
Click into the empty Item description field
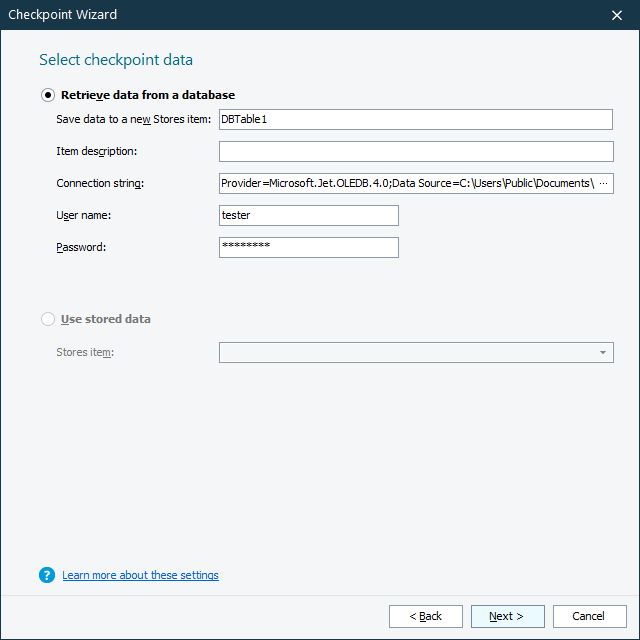pos(415,151)
